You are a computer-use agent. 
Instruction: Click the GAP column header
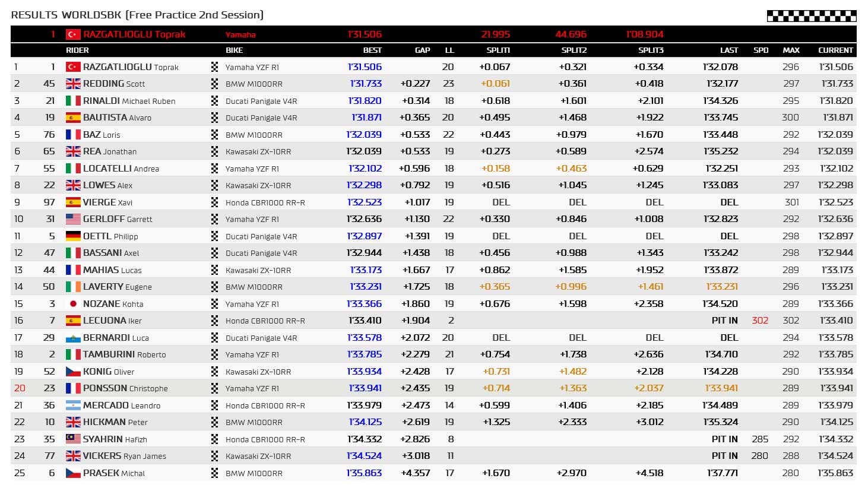[422, 50]
